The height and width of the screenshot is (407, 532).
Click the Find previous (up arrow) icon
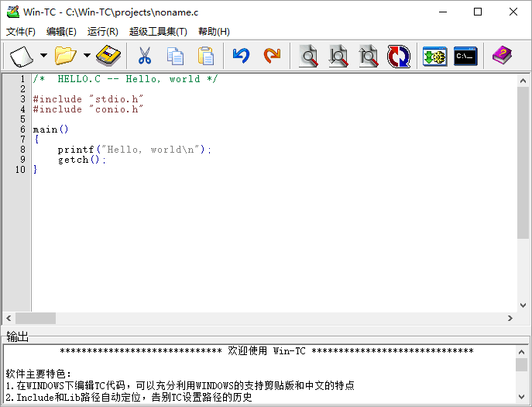369,56
